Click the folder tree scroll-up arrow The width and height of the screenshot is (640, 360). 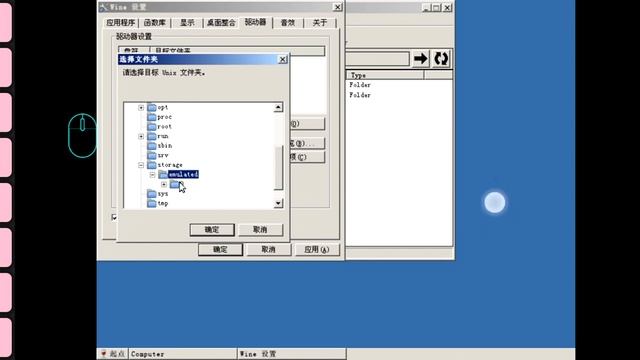coord(278,107)
